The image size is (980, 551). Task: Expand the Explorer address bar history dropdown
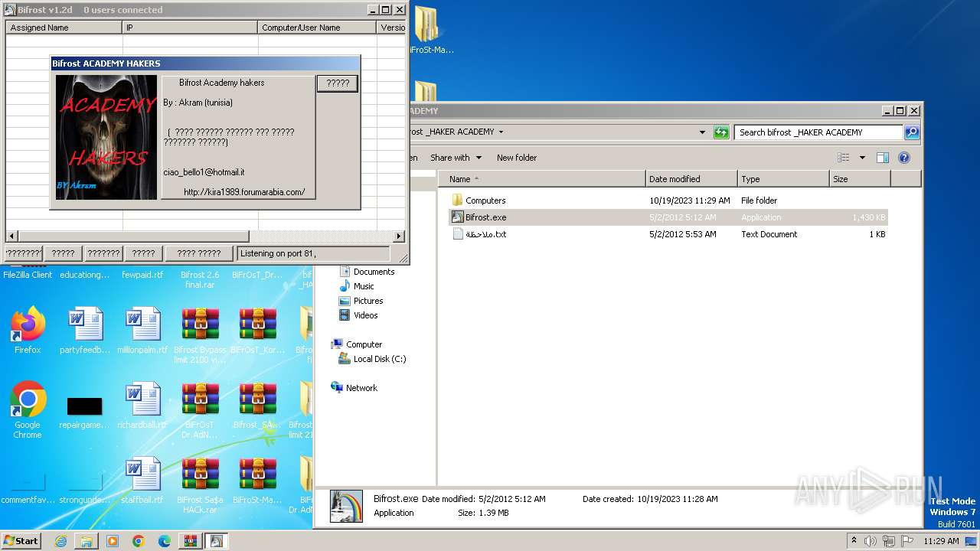click(x=702, y=132)
